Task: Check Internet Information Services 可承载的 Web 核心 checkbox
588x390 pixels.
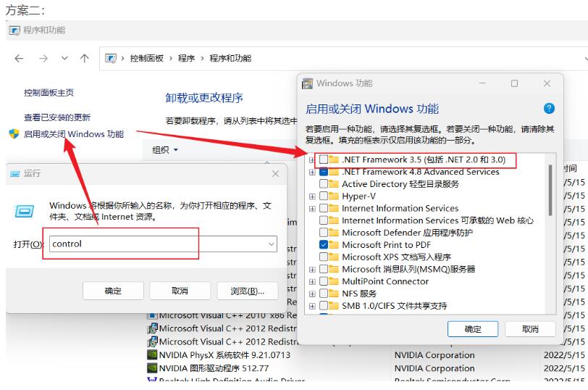Action: (x=324, y=220)
